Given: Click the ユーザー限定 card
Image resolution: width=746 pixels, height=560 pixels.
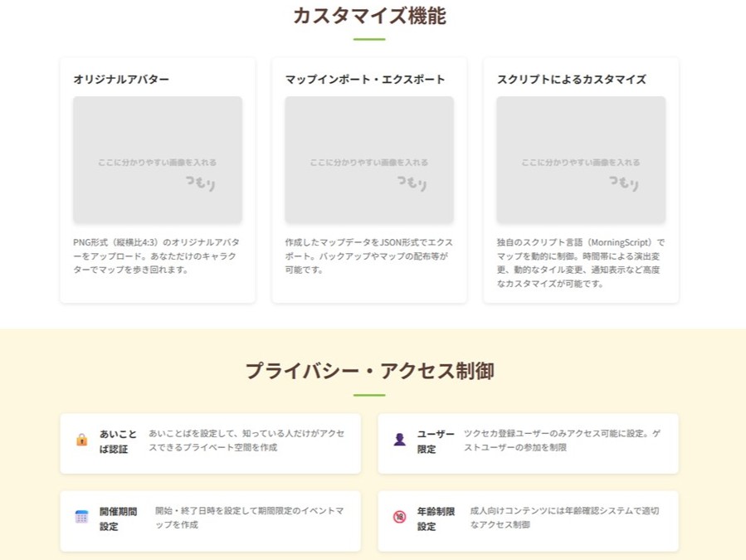Looking at the screenshot, I should coord(528,443).
